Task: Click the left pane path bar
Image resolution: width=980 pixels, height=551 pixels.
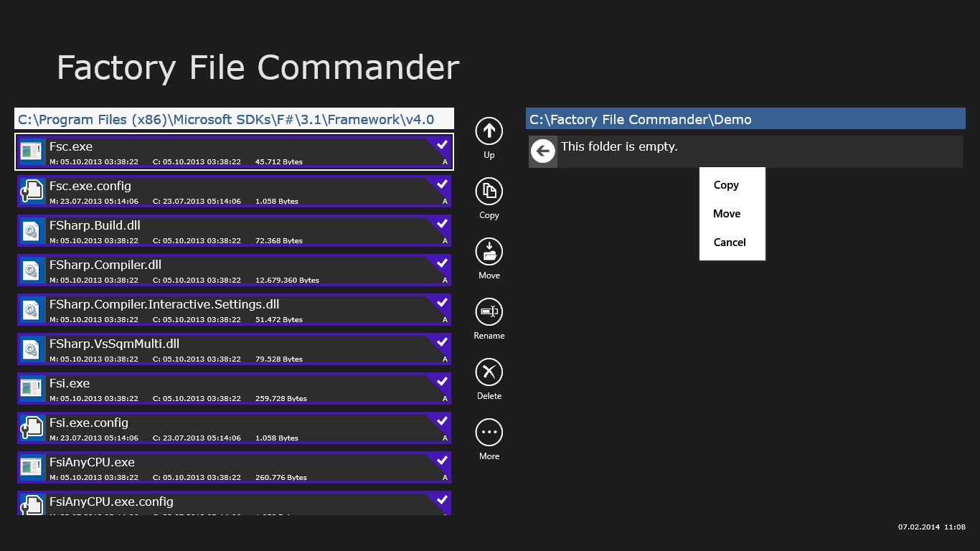Action: [x=234, y=119]
